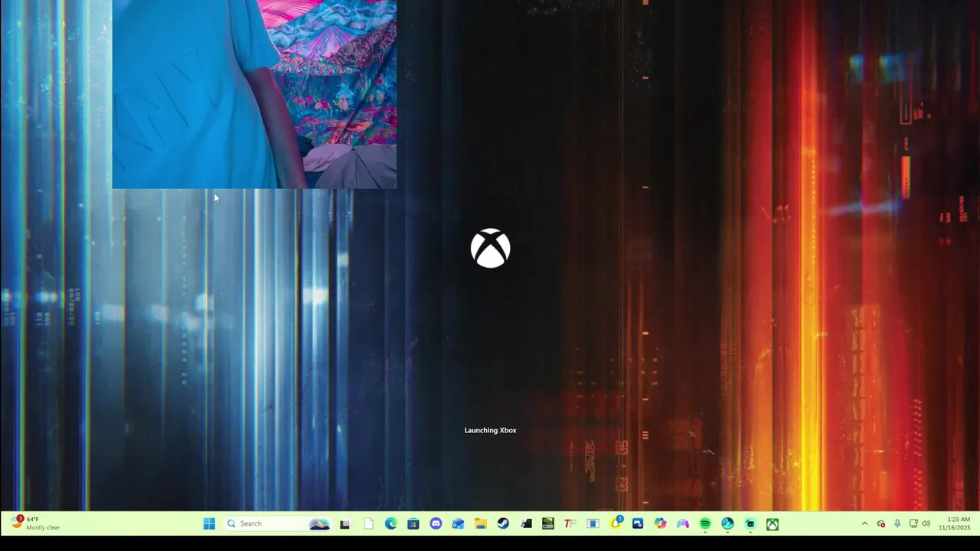This screenshot has width=980, height=551.
Task: Open the NVIDIA app taskbar icon
Action: (548, 524)
